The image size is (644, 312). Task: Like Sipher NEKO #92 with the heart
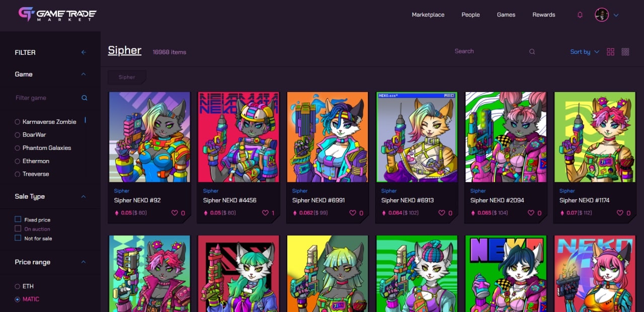[175, 213]
